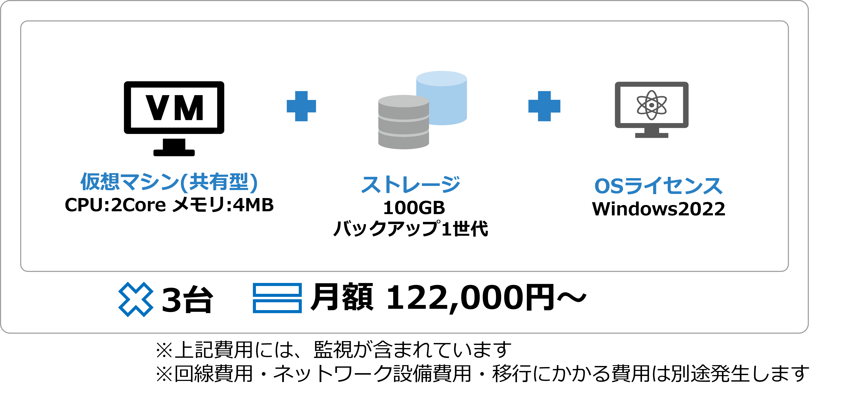Select the 仮想マシン(共有型) heading

[169, 182]
